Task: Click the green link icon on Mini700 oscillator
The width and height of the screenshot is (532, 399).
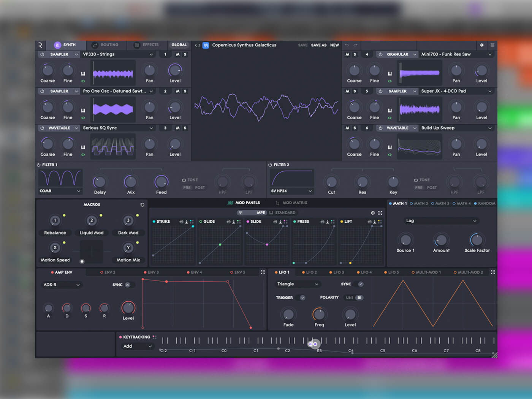Action: (x=389, y=81)
